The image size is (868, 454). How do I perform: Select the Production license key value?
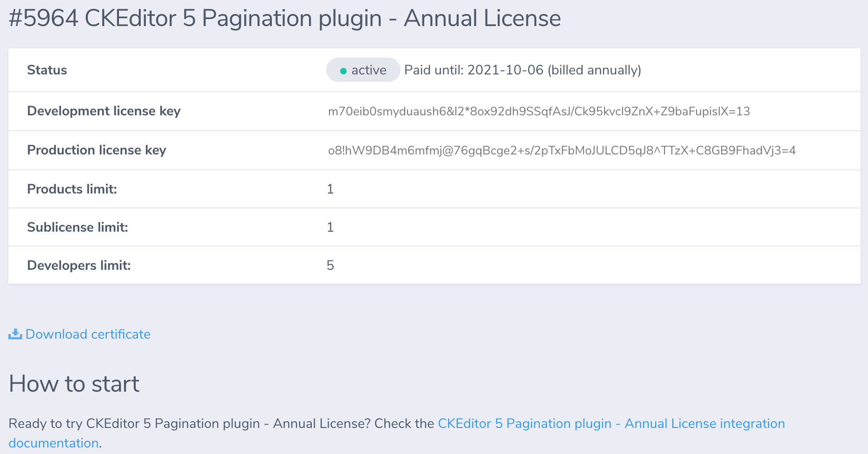(x=561, y=150)
